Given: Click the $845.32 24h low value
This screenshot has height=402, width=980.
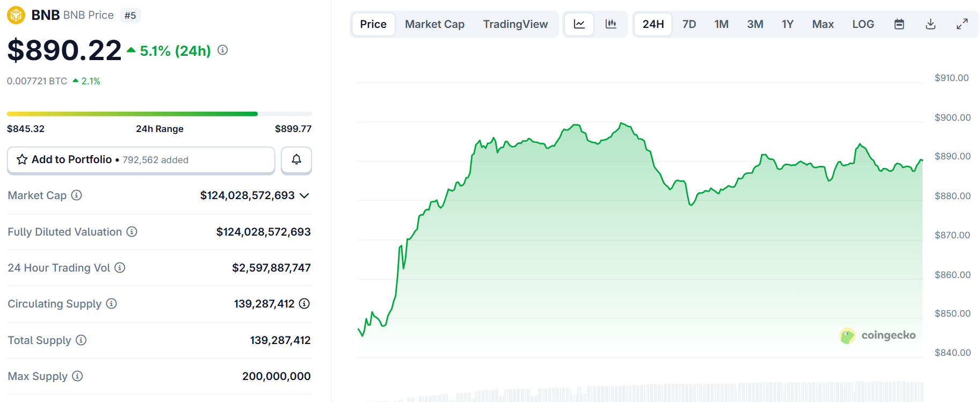Looking at the screenshot, I should [x=26, y=129].
